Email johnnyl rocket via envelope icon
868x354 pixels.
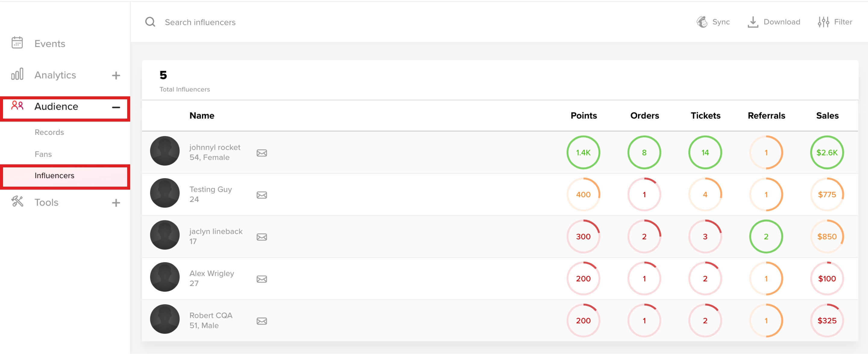[x=262, y=153]
